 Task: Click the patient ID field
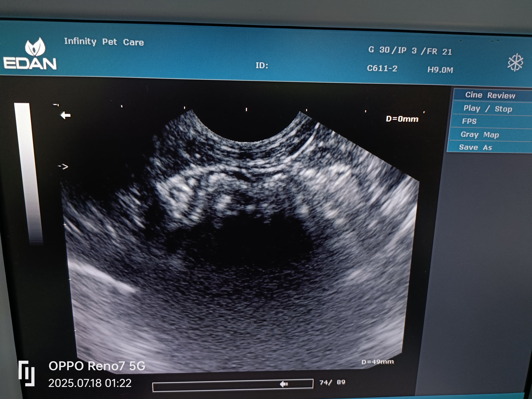(x=262, y=65)
